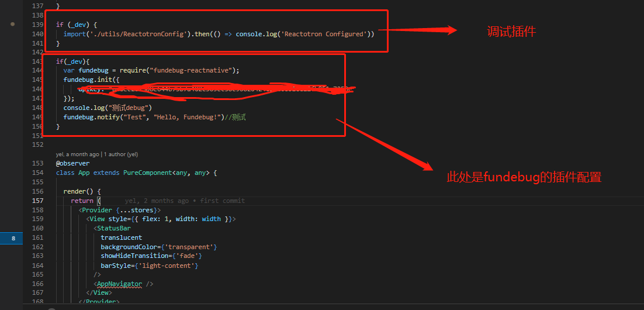Image resolution: width=644 pixels, height=310 pixels.
Task: Open the activity bar item with badge 8
Action: click(12, 239)
